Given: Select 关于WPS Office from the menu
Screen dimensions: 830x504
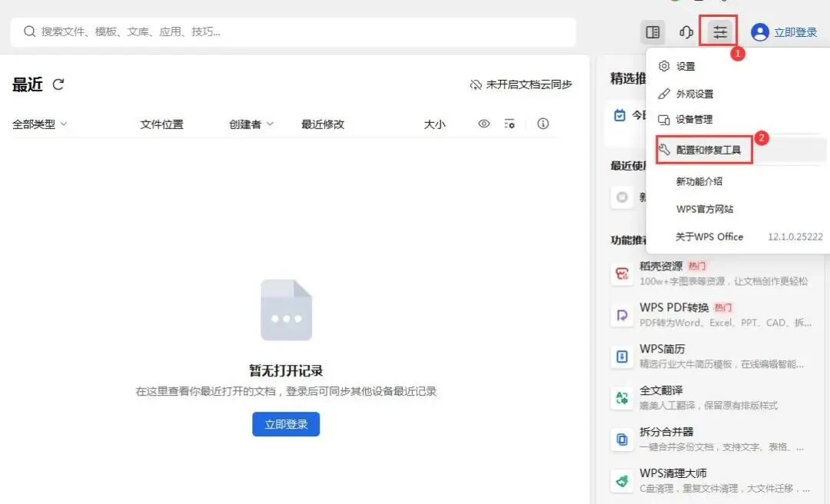Looking at the screenshot, I should pos(709,237).
